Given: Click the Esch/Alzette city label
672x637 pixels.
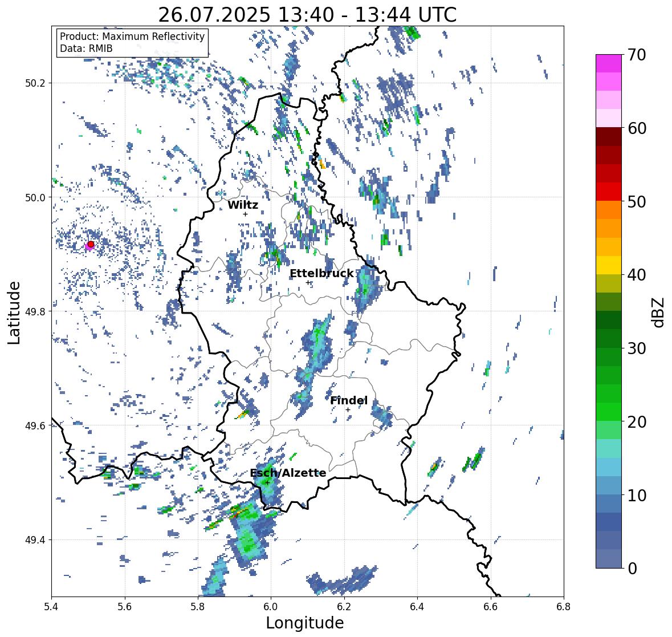Looking at the screenshot, I should pos(288,473).
